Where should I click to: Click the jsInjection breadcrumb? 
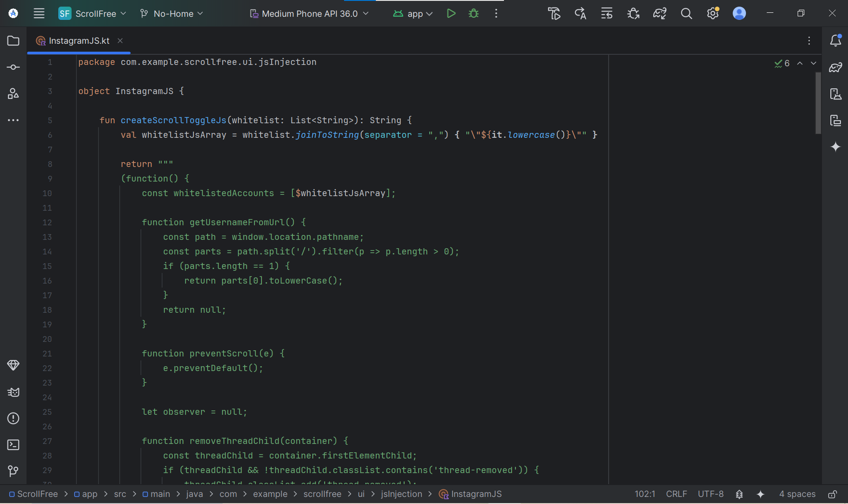click(401, 494)
